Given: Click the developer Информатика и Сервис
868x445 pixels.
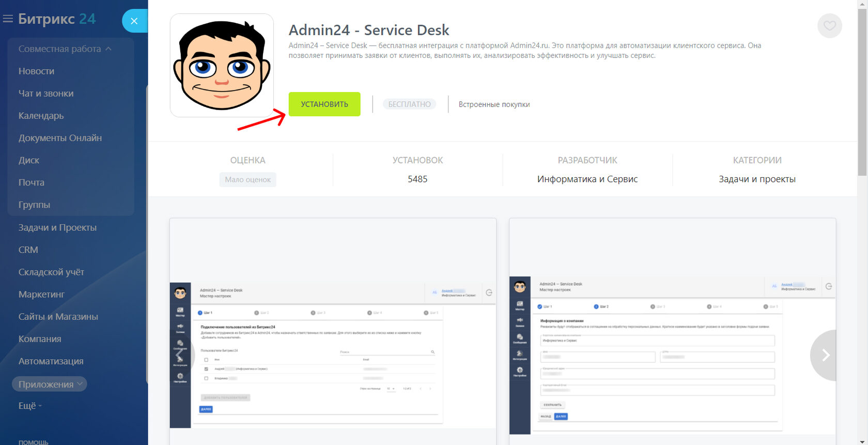Looking at the screenshot, I should coord(587,179).
